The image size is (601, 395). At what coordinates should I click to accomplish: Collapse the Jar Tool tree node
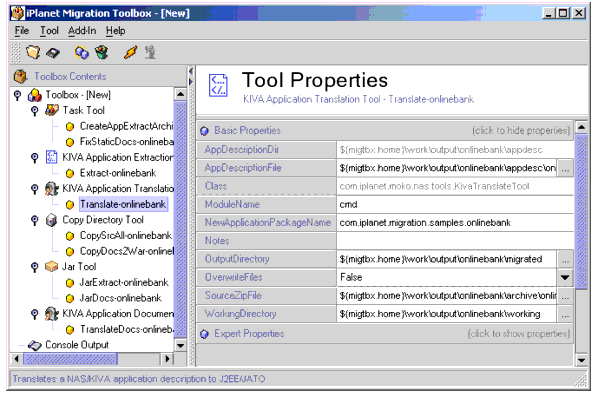34,267
